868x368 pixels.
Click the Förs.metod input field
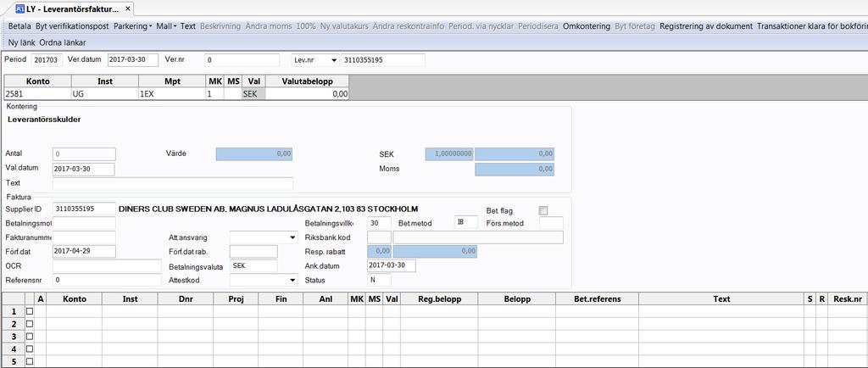click(551, 223)
